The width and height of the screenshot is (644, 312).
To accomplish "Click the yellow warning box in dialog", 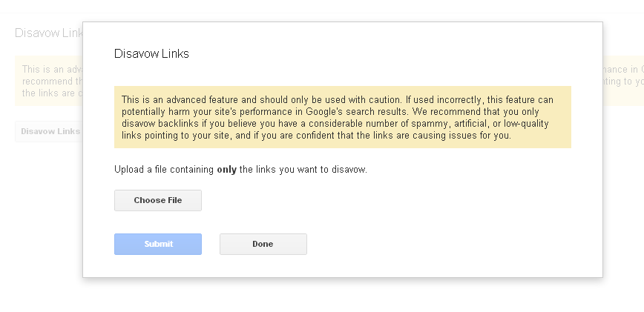I will point(342,117).
